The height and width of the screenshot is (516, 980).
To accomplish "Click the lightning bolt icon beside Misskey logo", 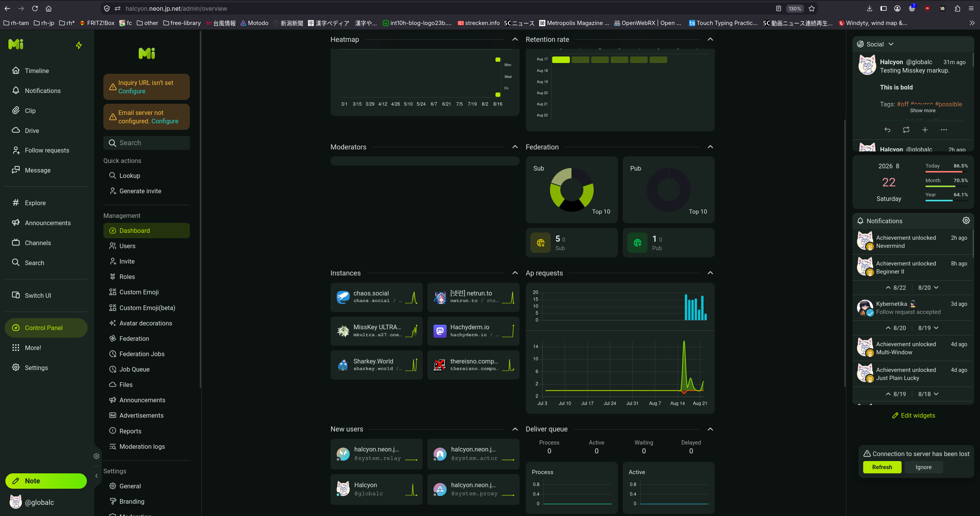I will pos(79,45).
